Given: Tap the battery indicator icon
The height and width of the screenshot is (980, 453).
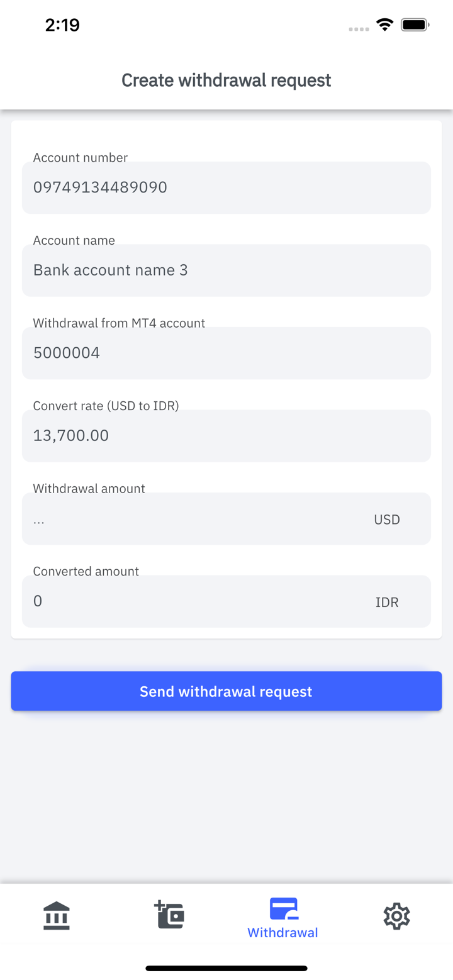Looking at the screenshot, I should (x=415, y=25).
